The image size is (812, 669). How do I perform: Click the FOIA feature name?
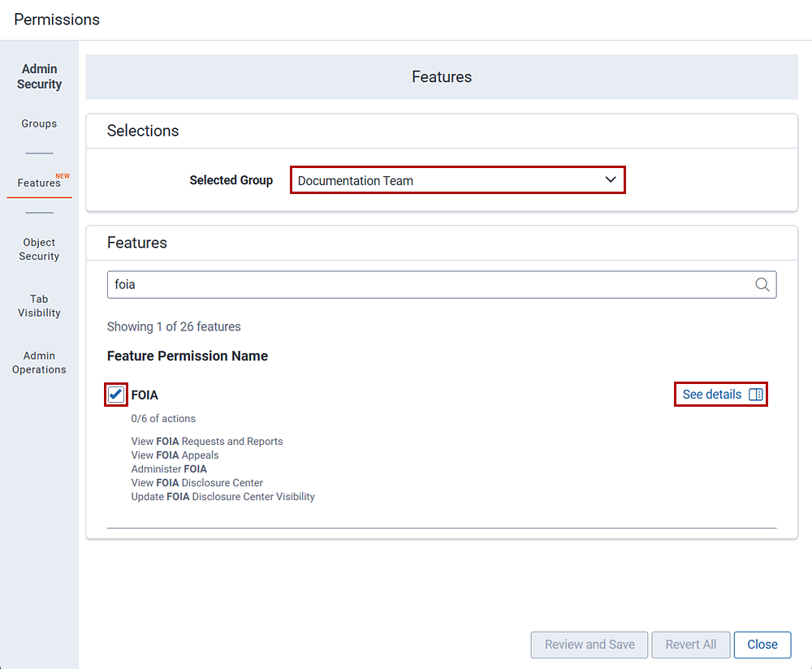pos(145,395)
